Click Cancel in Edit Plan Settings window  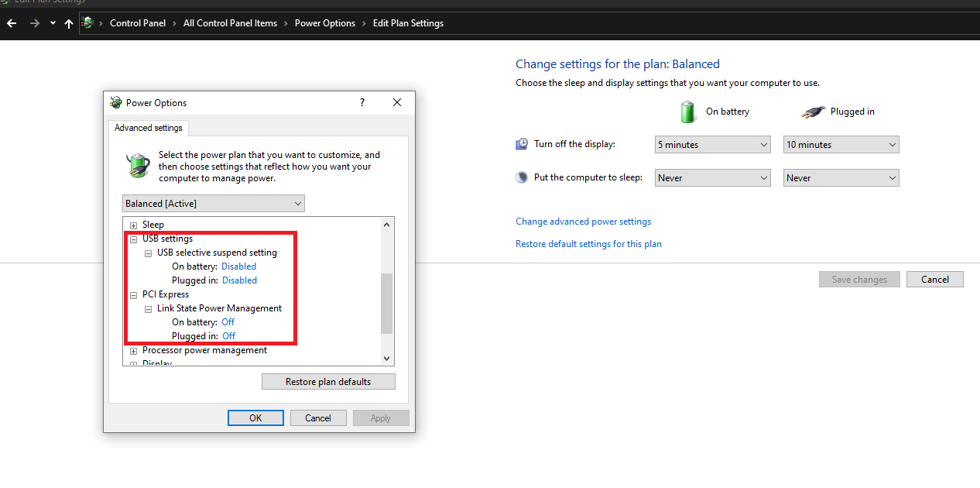point(935,280)
